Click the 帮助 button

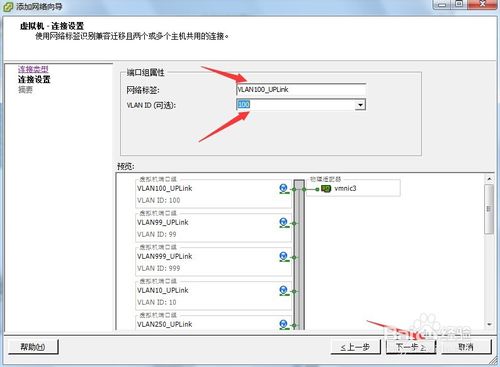[x=33, y=347]
